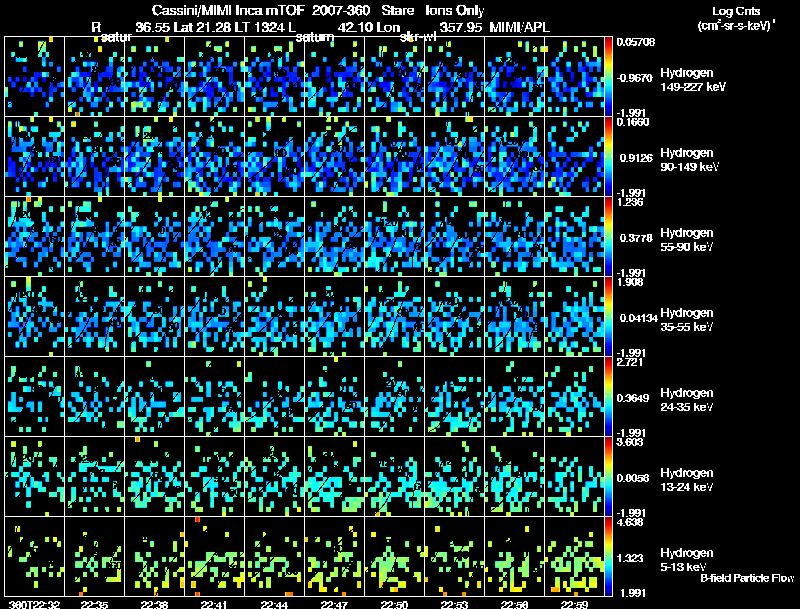
Task: Click the '0.05708' colorbar maximum value
Action: click(x=635, y=42)
